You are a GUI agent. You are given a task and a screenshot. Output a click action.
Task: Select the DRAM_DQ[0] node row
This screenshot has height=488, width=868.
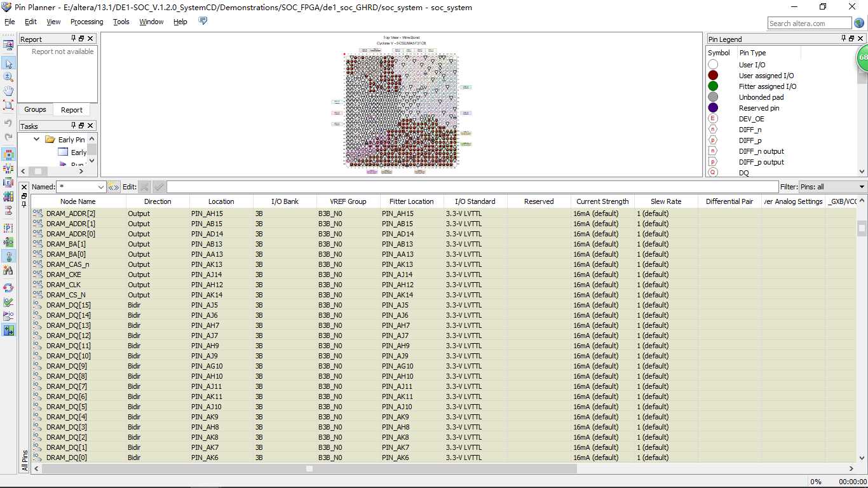444,457
